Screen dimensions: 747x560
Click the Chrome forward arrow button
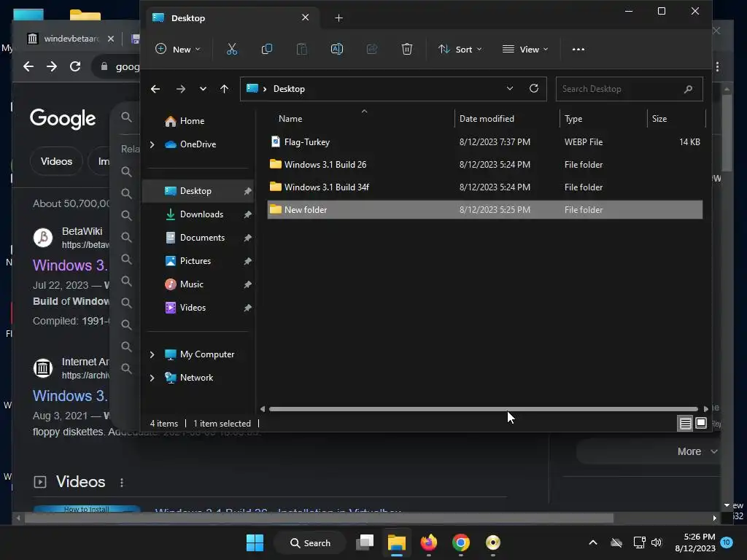tap(52, 66)
